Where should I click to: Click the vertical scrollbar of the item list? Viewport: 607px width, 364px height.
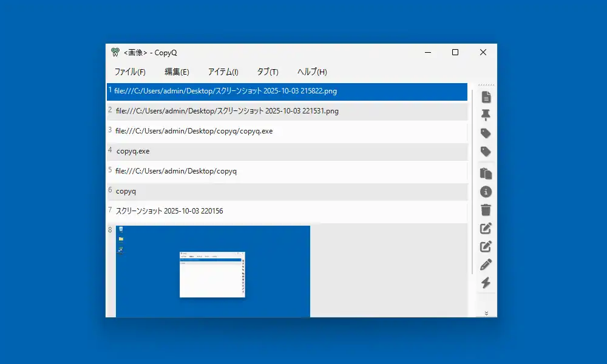coord(472,182)
